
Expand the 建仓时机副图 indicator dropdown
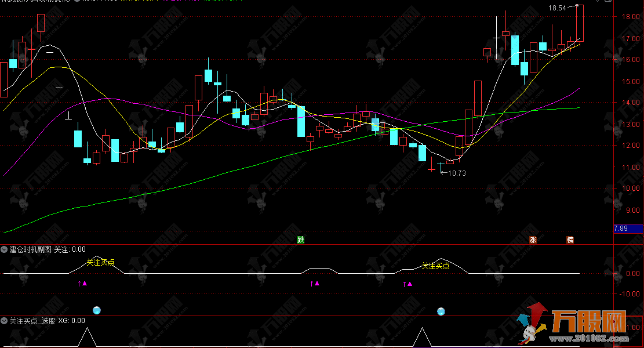coord(4,249)
